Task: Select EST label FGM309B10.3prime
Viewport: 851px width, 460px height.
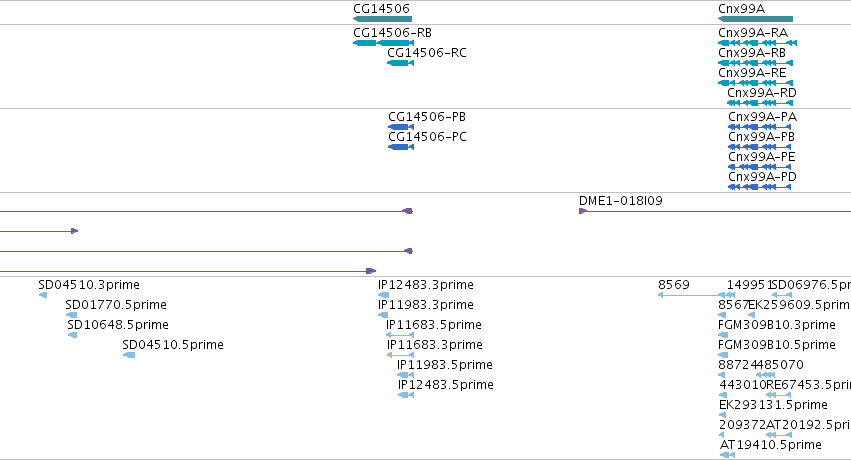Action: tap(776, 325)
